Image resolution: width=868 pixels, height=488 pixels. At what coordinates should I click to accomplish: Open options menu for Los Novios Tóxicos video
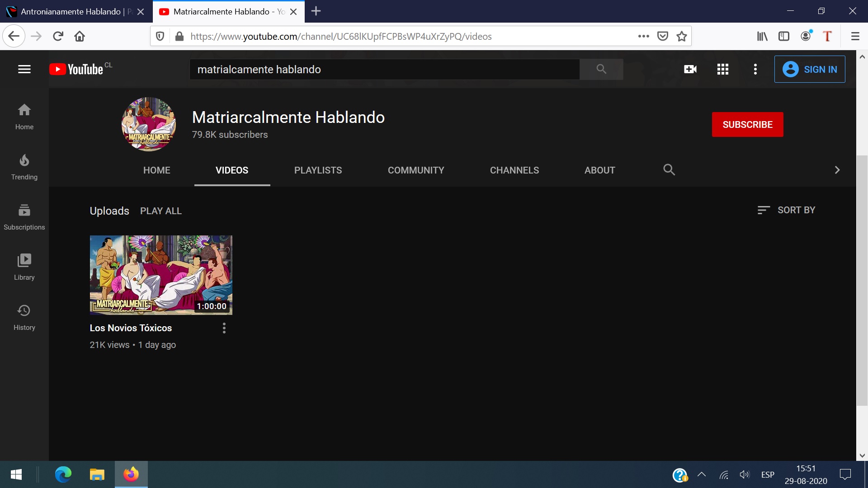click(224, 328)
